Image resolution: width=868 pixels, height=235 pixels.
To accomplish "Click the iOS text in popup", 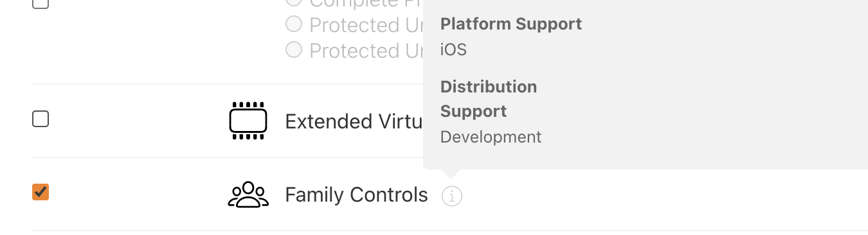I will pyautogui.click(x=453, y=49).
